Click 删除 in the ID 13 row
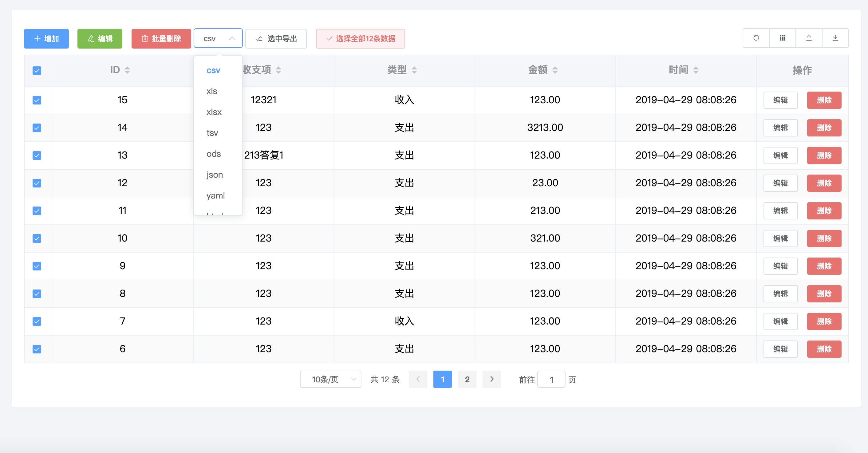The width and height of the screenshot is (868, 453). coord(824,155)
